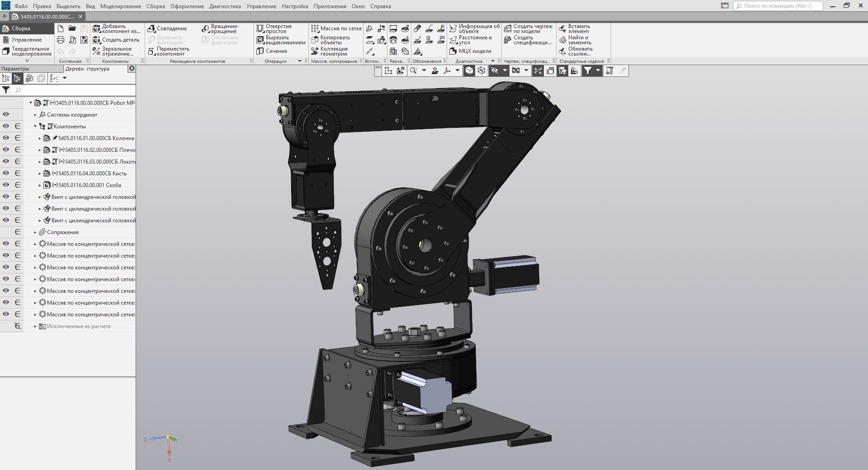Toggle visibility of the 'Кисть' component
Image resolution: width=868 pixels, height=470 pixels.
6,173
